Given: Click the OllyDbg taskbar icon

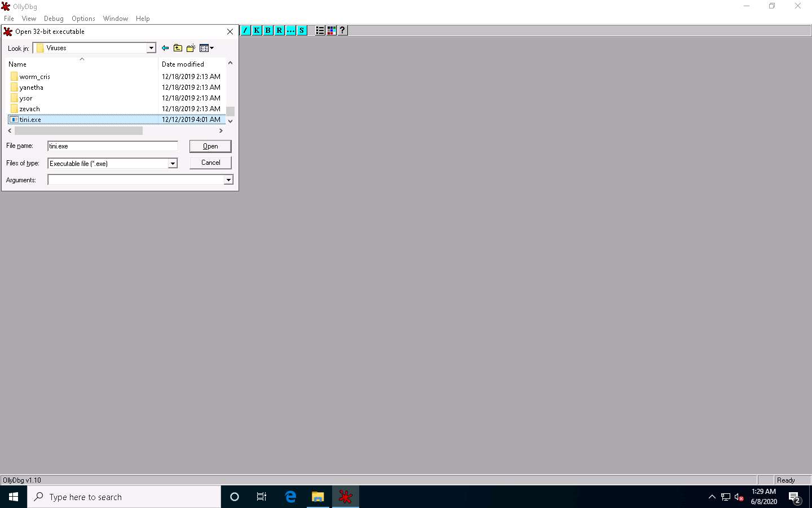Looking at the screenshot, I should click(x=345, y=497).
